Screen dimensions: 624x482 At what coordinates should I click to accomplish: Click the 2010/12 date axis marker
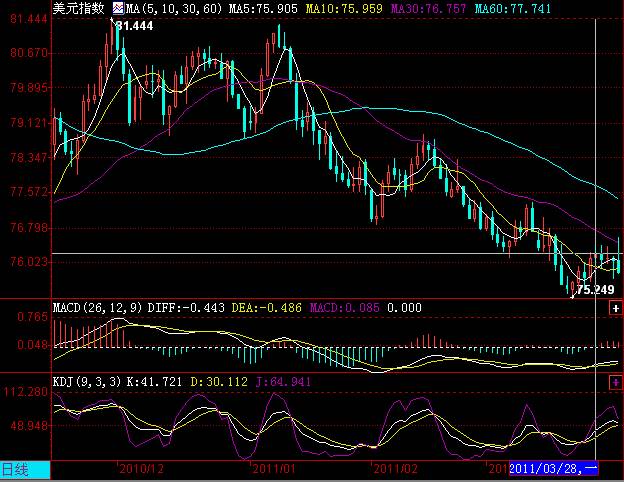[x=141, y=469]
